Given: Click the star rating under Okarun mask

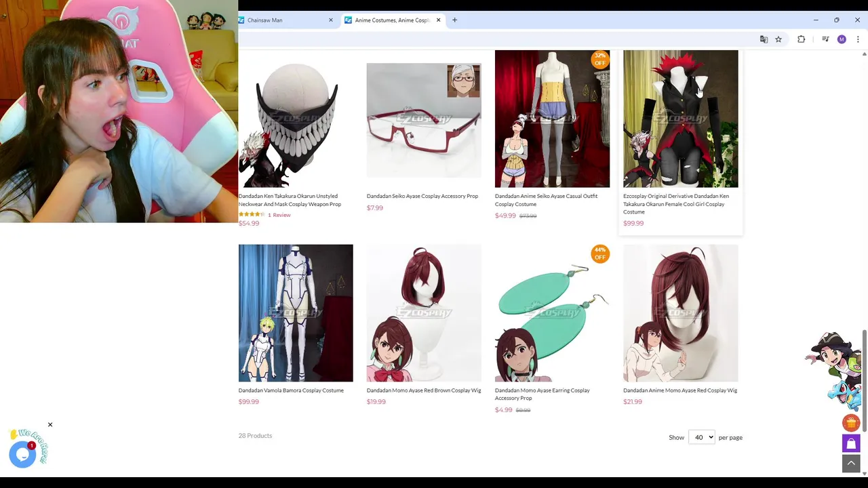Looking at the screenshot, I should tap(252, 215).
